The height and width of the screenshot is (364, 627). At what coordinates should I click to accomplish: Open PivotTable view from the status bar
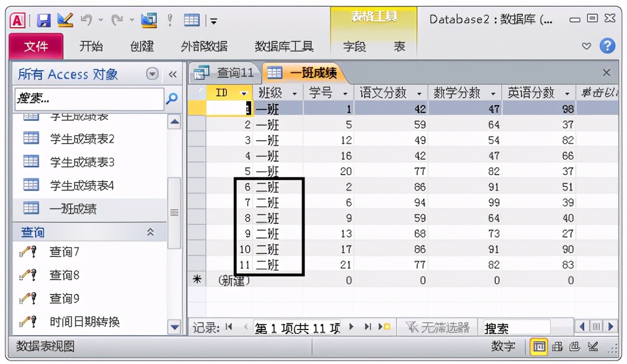point(558,346)
